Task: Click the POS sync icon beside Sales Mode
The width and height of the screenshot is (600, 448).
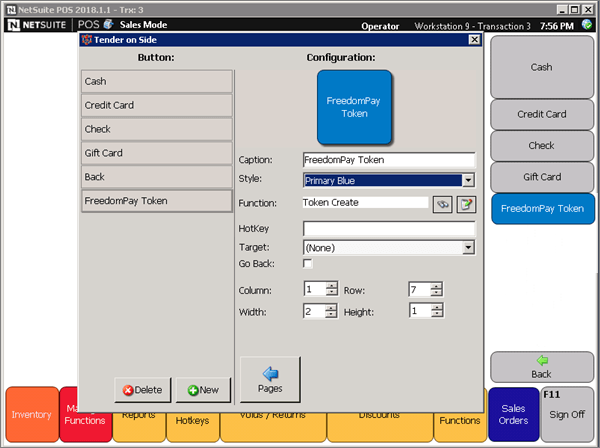Action: coord(109,24)
